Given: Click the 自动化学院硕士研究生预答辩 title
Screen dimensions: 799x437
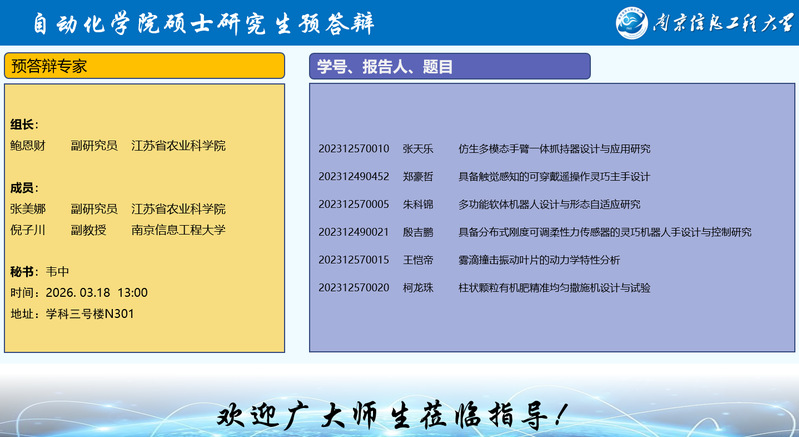Looking at the screenshot, I should click(224, 22).
